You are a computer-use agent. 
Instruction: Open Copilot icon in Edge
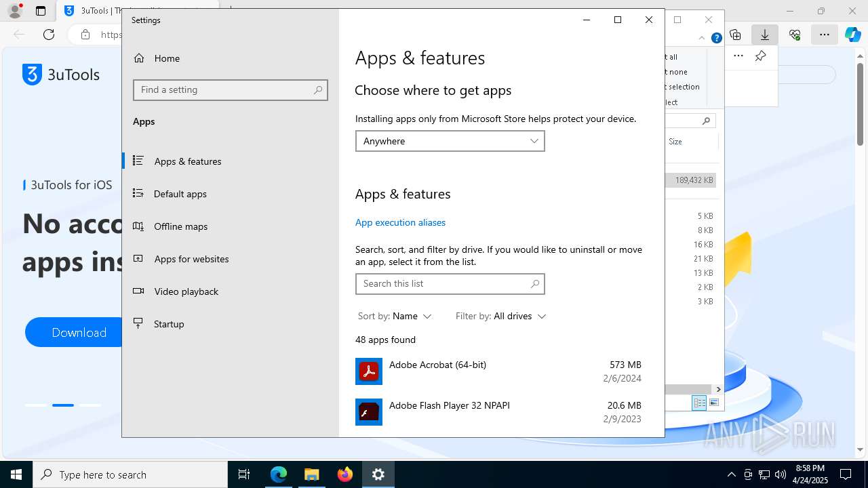point(853,35)
